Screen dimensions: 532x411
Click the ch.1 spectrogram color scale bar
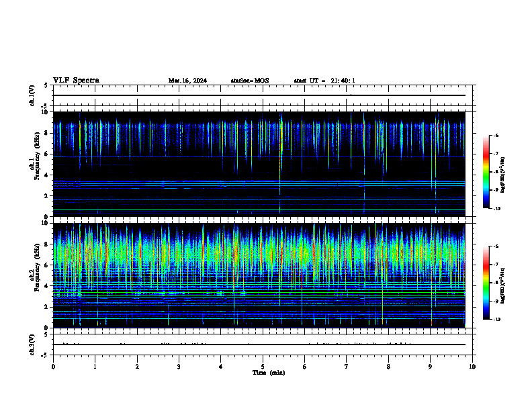click(x=486, y=172)
